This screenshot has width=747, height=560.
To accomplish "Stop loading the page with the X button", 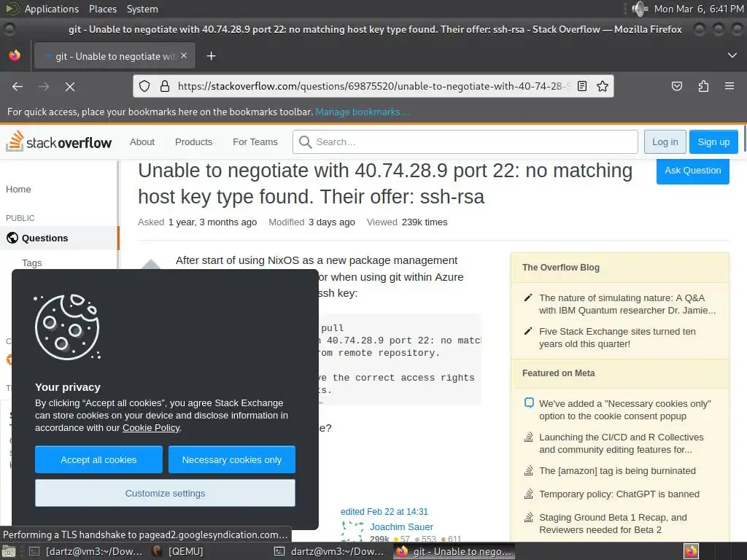I will point(70,86).
